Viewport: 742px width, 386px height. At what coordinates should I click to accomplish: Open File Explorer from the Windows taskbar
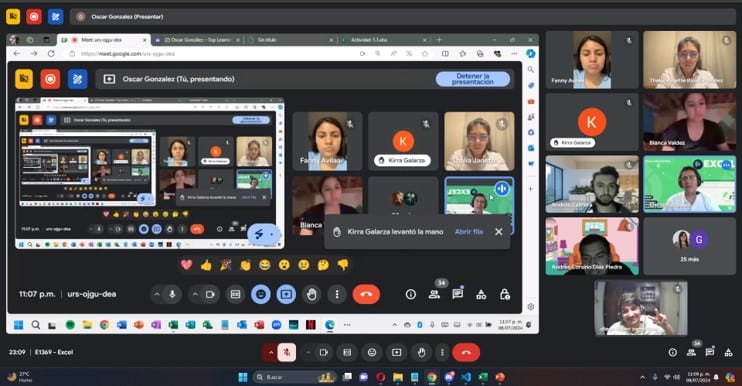coord(398,377)
